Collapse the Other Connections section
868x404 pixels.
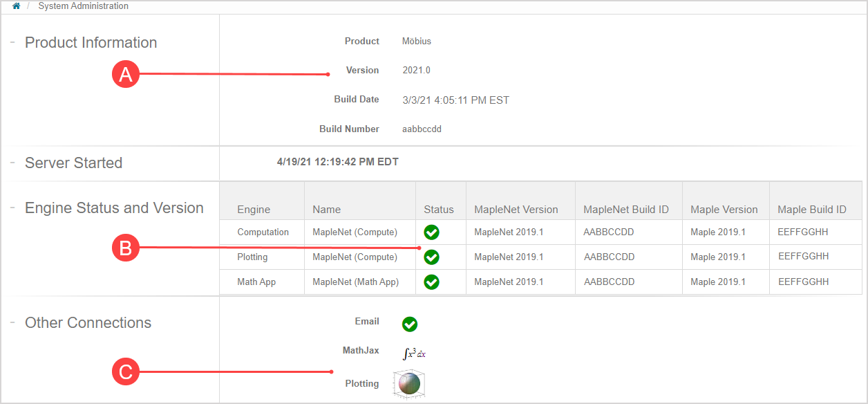[x=12, y=322]
